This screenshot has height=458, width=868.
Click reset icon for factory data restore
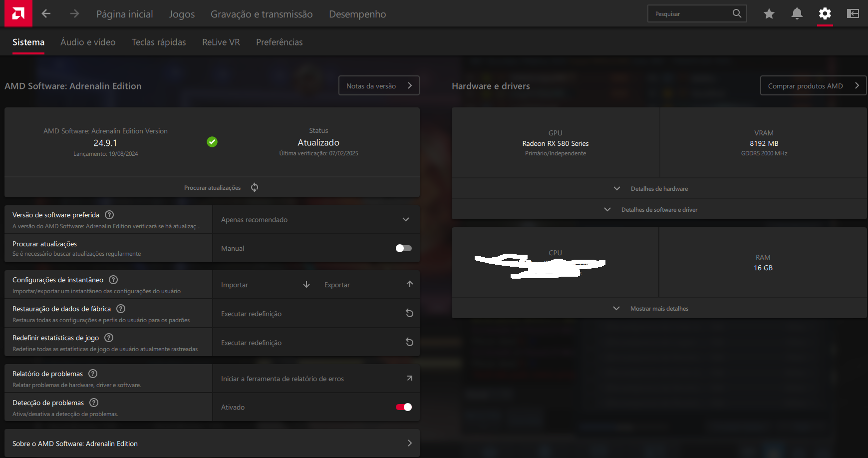(409, 313)
